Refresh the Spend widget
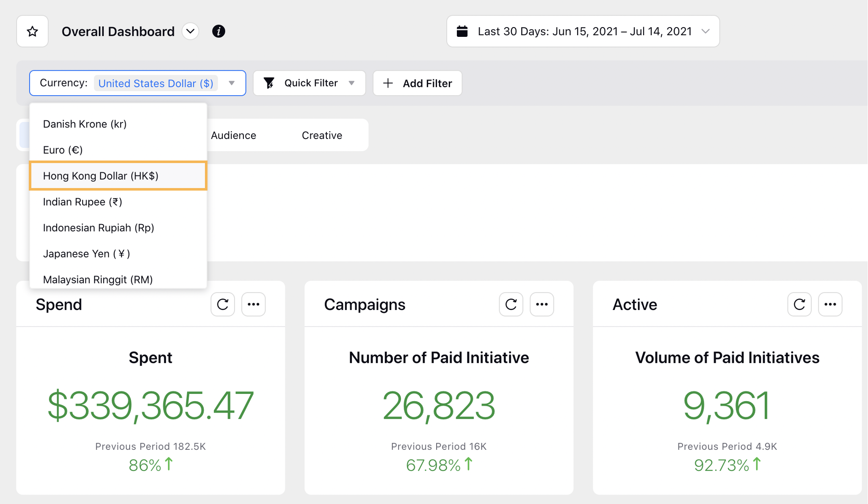The height and width of the screenshot is (504, 868). pyautogui.click(x=223, y=304)
